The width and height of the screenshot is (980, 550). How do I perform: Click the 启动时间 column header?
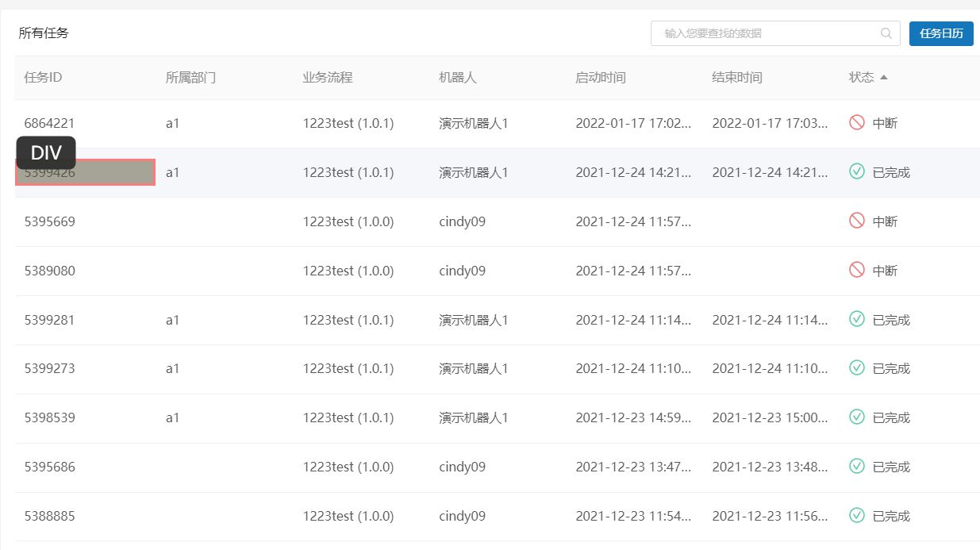point(600,78)
